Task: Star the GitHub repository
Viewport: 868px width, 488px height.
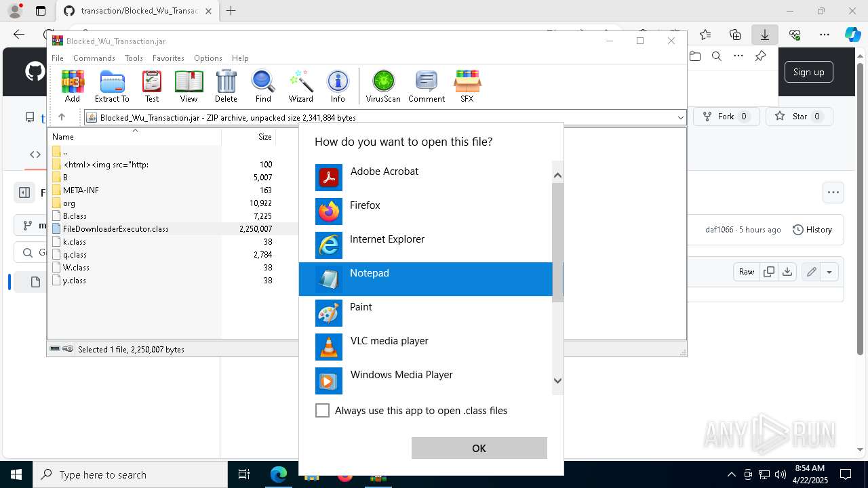Action: (799, 117)
